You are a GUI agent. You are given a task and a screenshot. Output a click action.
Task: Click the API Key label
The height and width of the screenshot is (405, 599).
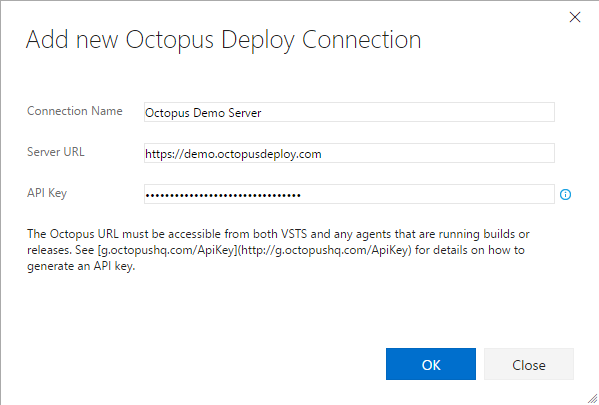click(x=47, y=193)
